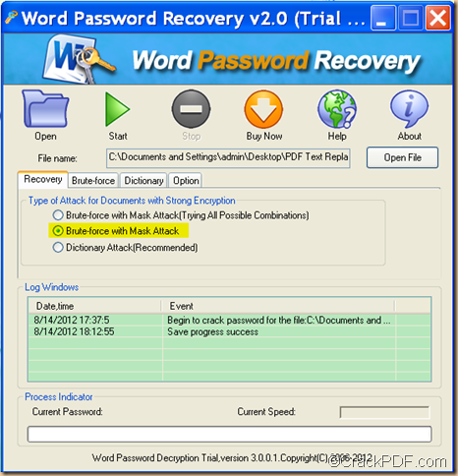Click the Open folder icon

point(45,109)
